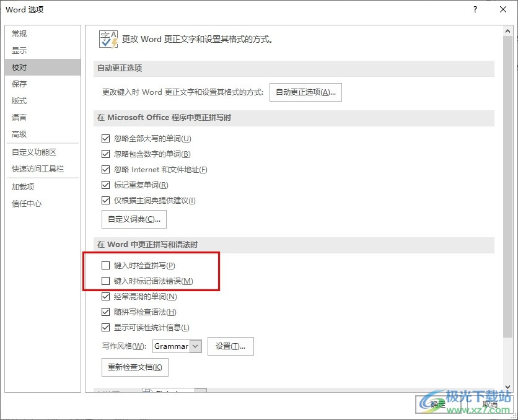The height and width of the screenshot is (420, 518).
Task: Click the help question mark icon
Action: click(x=475, y=9)
